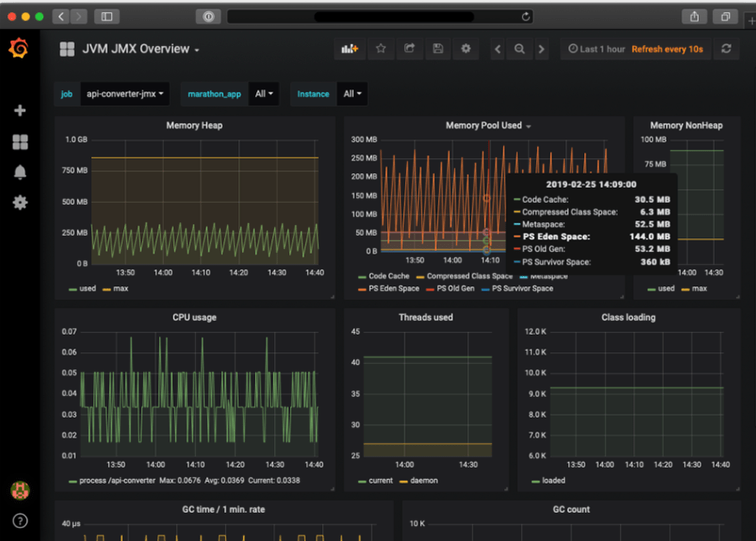Expand the JVM JMX Overview dashboard dropdown
The height and width of the screenshot is (541, 756).
141,49
